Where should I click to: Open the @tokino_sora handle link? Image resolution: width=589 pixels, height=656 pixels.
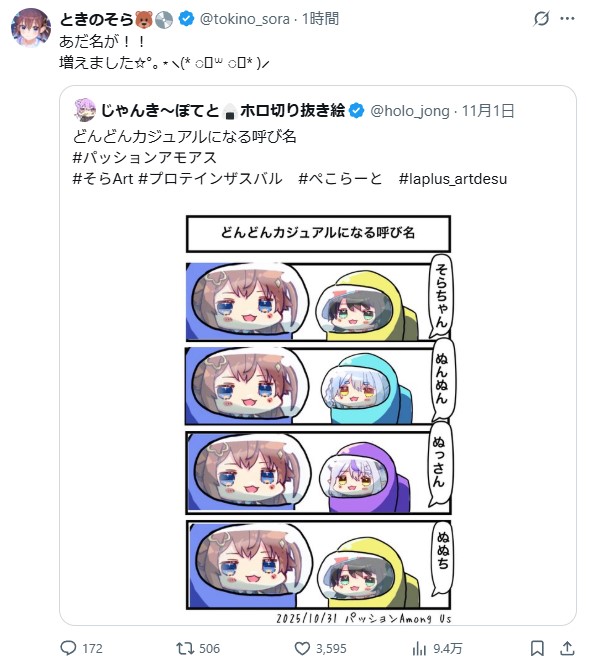244,19
